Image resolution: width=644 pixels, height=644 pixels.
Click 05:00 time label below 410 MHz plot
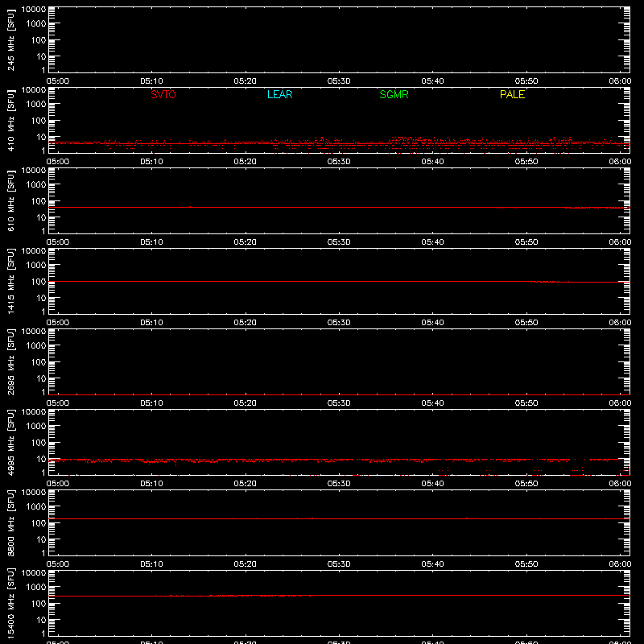58,162
